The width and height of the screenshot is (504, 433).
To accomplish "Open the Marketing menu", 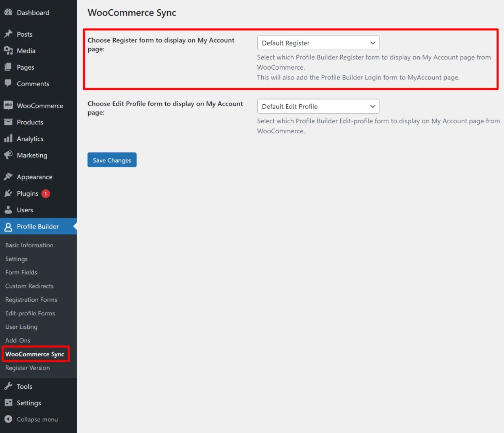I will [x=38, y=155].
